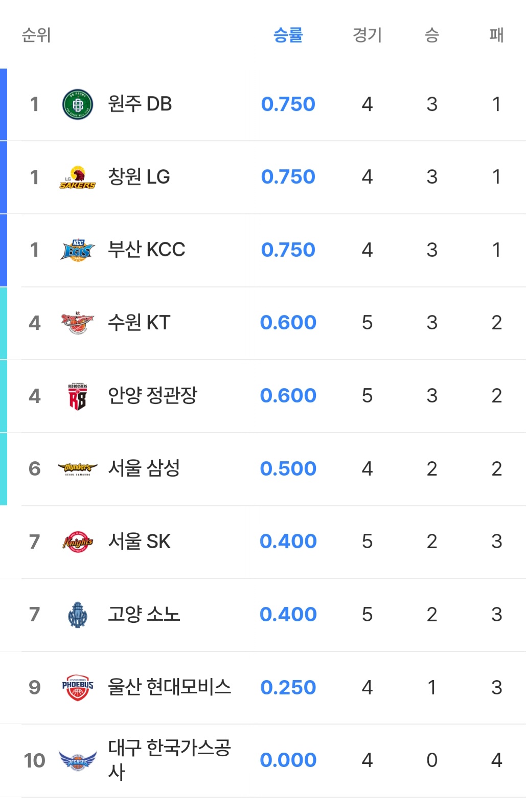Sort by the 경기 column header

tap(368, 35)
